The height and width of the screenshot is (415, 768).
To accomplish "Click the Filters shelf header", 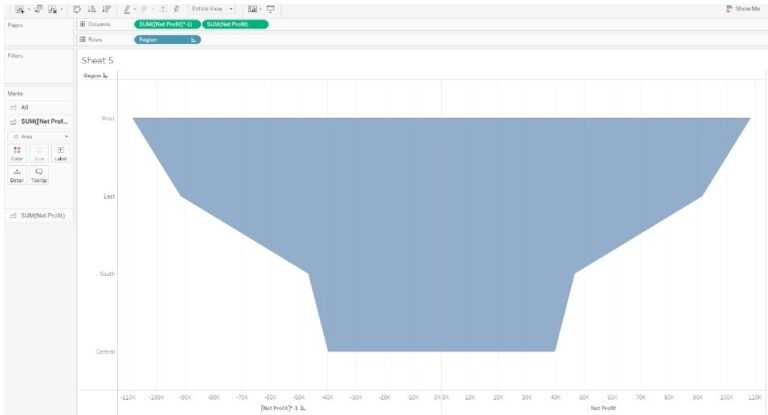I will 15,56.
